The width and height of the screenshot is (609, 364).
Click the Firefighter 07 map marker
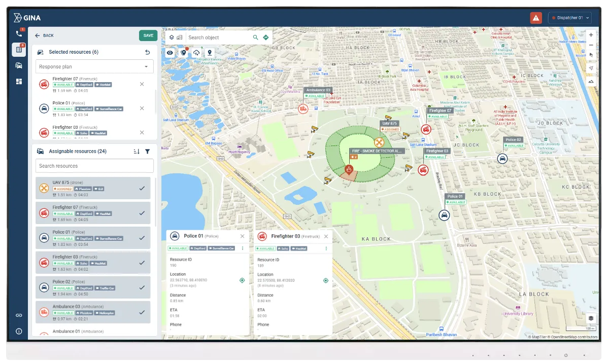coord(426,129)
